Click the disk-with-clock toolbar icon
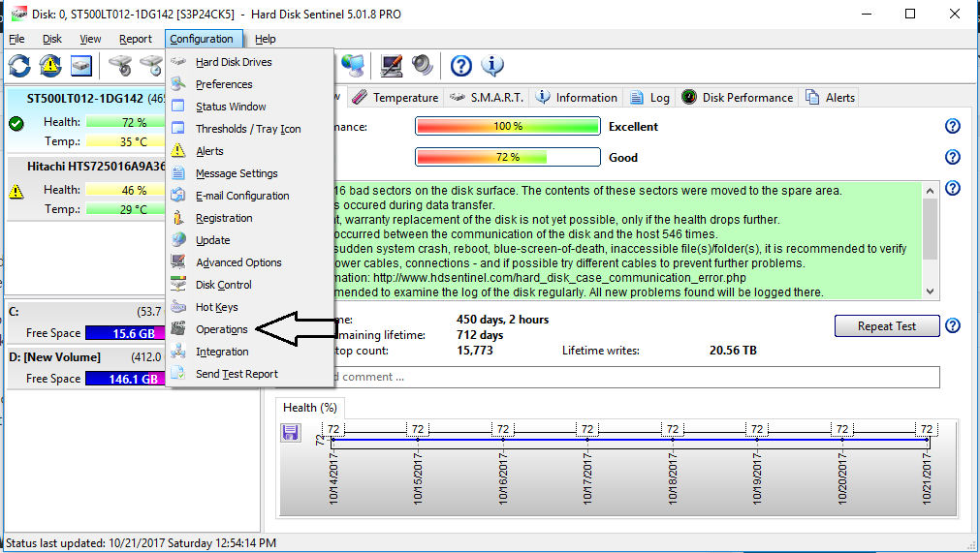The height and width of the screenshot is (553, 980). click(x=152, y=65)
